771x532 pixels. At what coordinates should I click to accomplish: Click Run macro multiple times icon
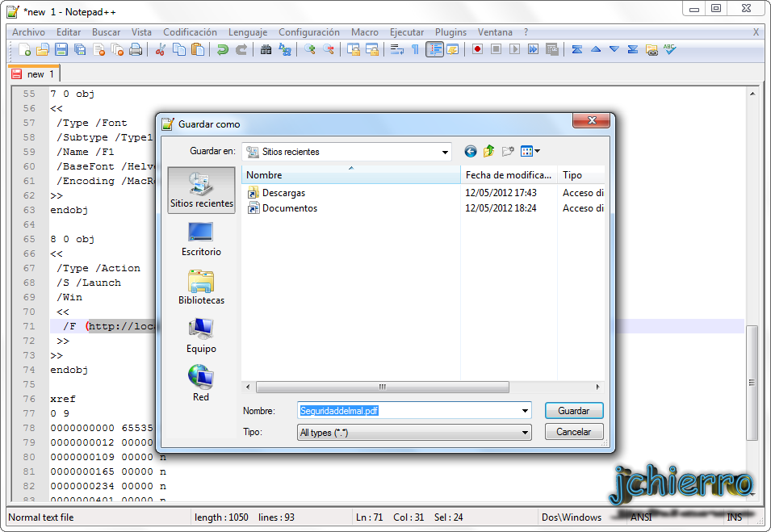click(533, 50)
